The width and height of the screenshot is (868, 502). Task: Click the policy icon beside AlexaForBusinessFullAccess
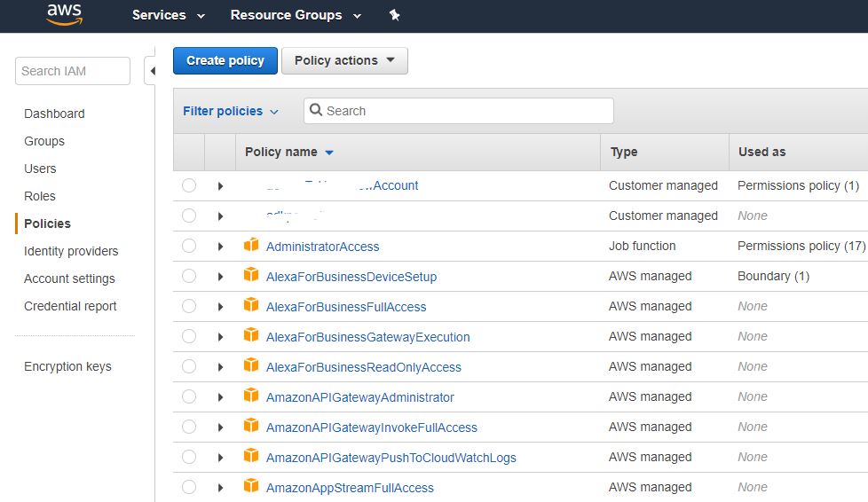click(251, 305)
